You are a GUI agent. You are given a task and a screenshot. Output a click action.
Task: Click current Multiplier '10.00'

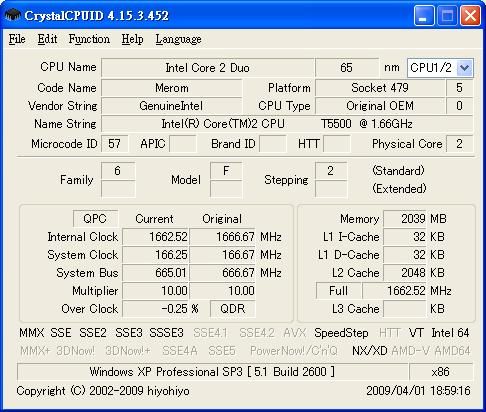pos(155,291)
